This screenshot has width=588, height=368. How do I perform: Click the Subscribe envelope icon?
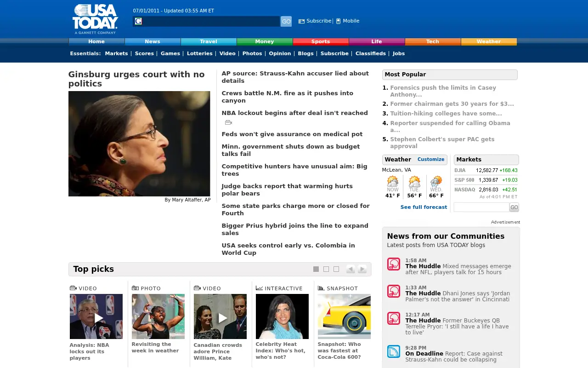(301, 21)
